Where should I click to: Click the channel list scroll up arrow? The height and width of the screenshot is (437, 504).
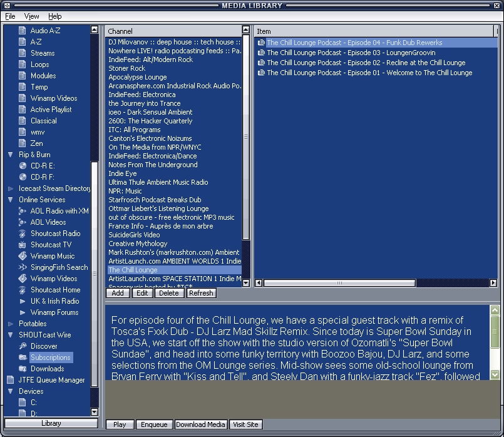[x=246, y=30]
